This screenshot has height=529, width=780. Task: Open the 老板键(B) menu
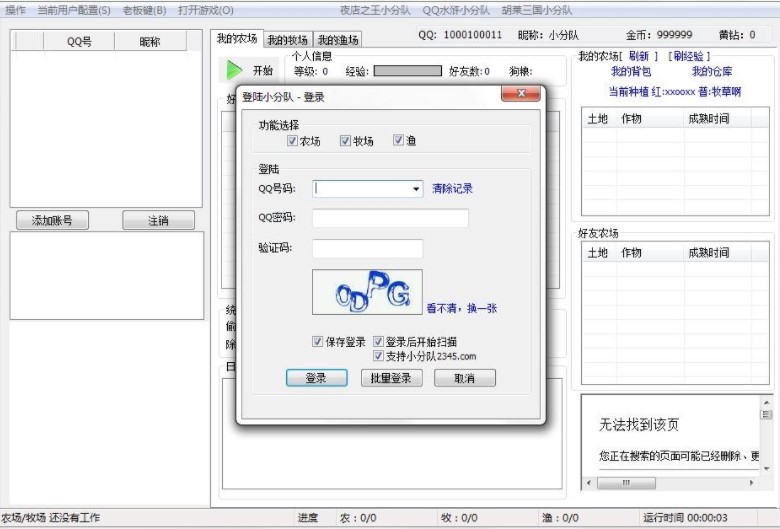point(144,10)
